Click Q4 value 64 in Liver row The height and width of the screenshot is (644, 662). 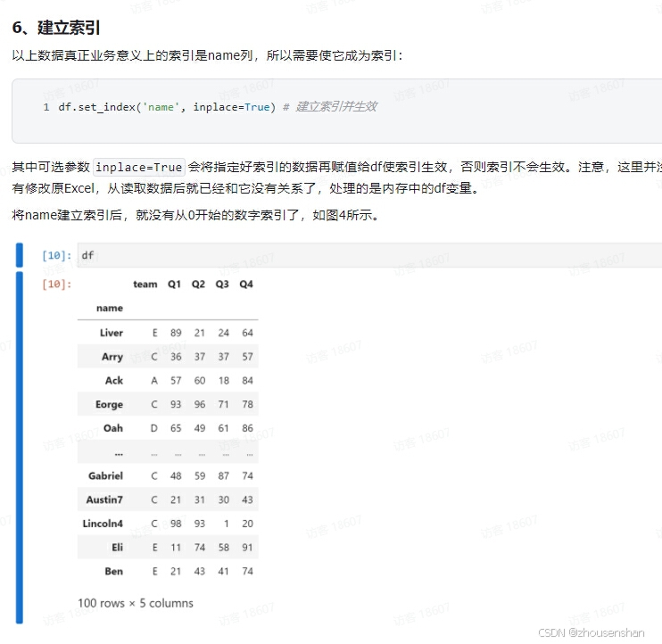(247, 333)
